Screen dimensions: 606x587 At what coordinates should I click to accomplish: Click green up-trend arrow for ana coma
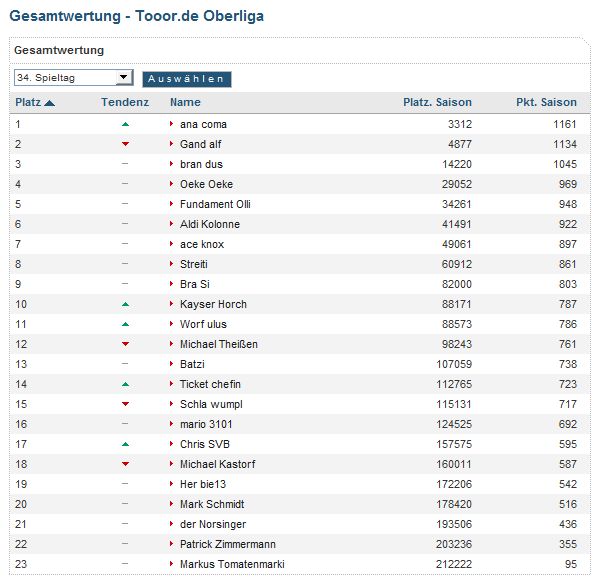125,124
